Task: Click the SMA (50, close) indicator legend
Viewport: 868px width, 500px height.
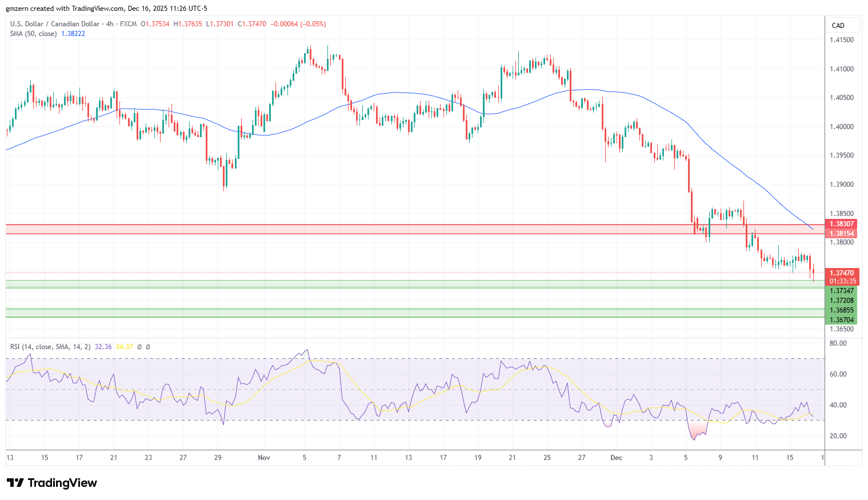Action: [33, 34]
